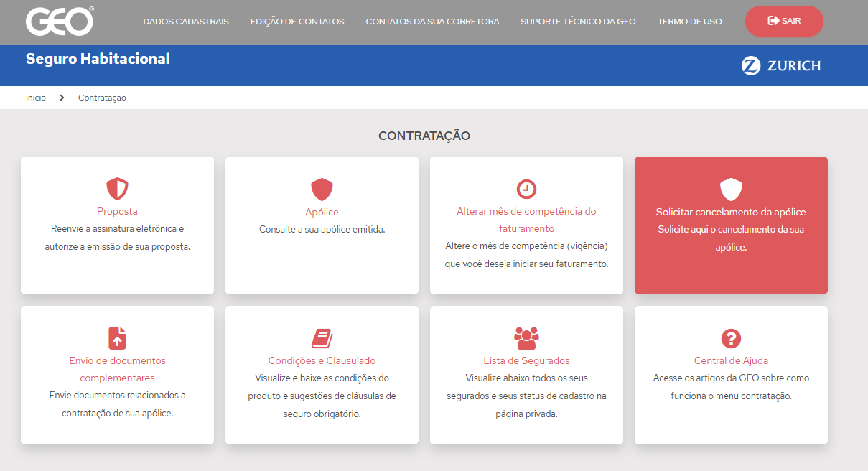868x471 pixels.
Task: Select Alterar mês de competência do faturamento
Action: (x=526, y=220)
